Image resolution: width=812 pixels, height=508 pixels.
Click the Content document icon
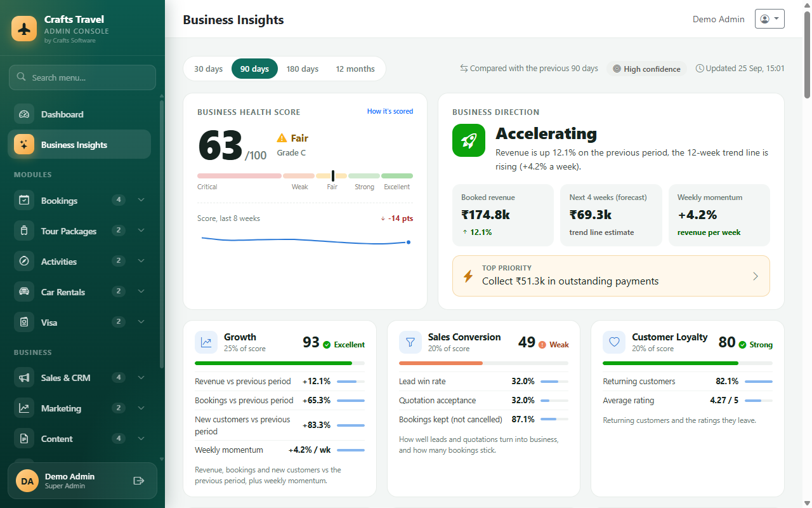[24, 439]
